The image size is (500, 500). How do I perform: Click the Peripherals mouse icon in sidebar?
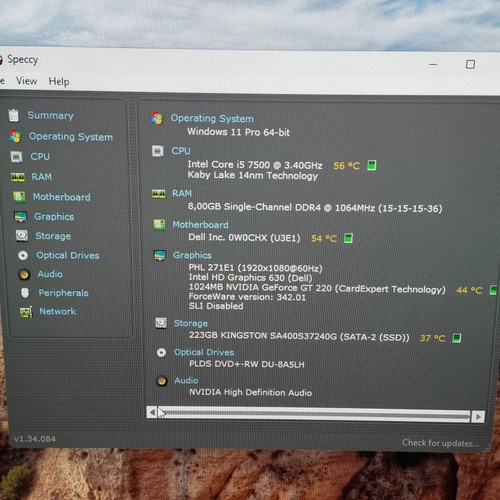point(25,293)
